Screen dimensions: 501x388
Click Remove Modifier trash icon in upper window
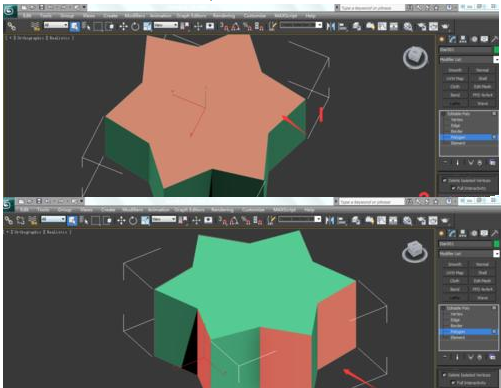(480, 163)
